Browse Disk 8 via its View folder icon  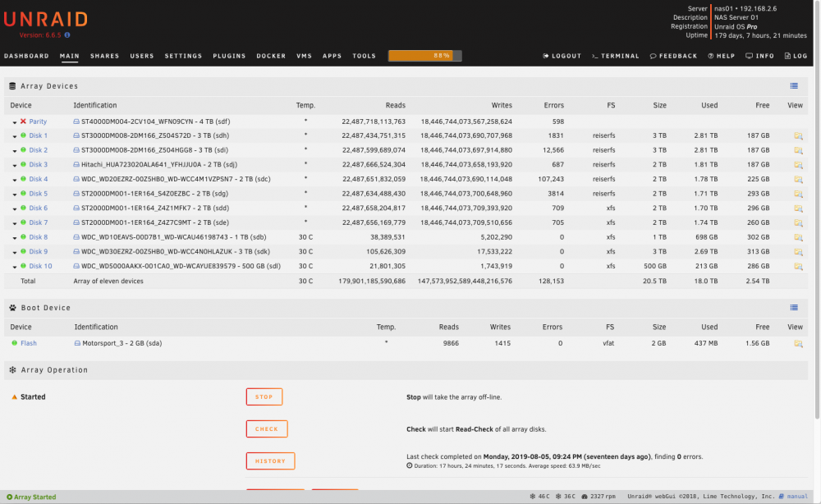coord(798,237)
